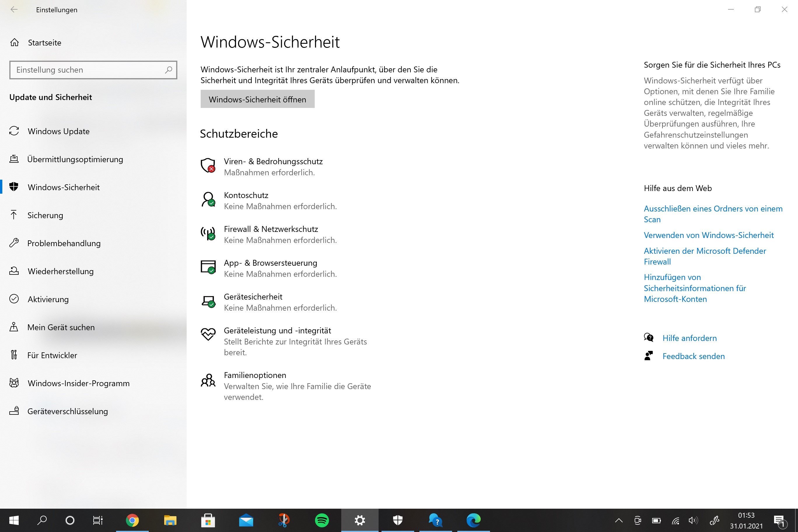
Task: Click the Feedback senden person icon
Action: coord(648,356)
